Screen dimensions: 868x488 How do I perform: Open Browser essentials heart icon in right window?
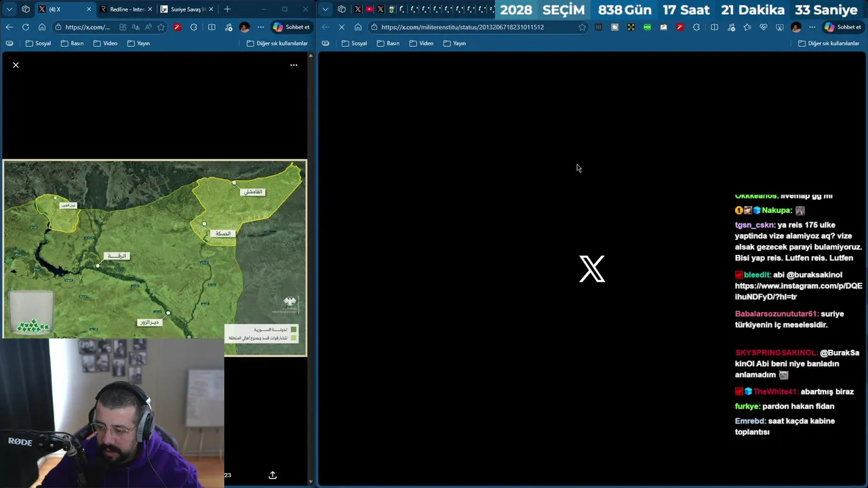(x=764, y=27)
